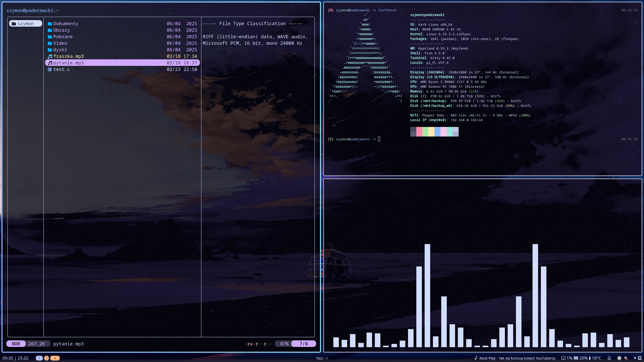644x362 pixels.
Task: Click the 09:34:58 timestamp in terminal
Action: [x=629, y=139]
